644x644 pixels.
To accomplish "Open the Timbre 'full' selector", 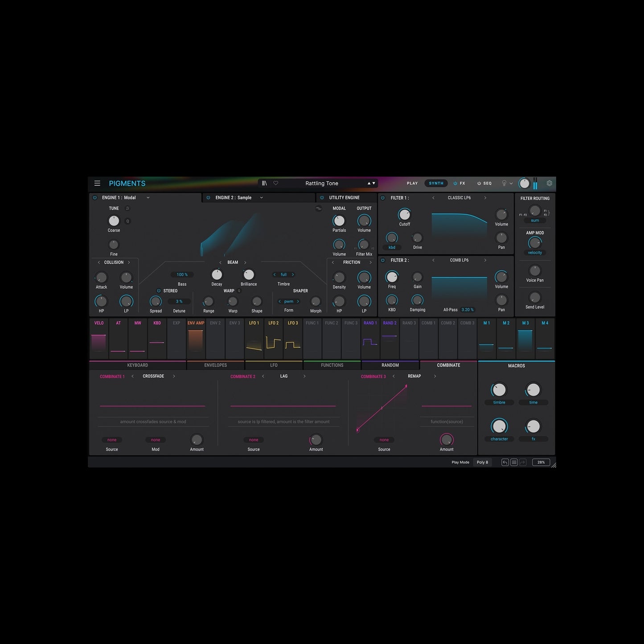I will pyautogui.click(x=283, y=275).
